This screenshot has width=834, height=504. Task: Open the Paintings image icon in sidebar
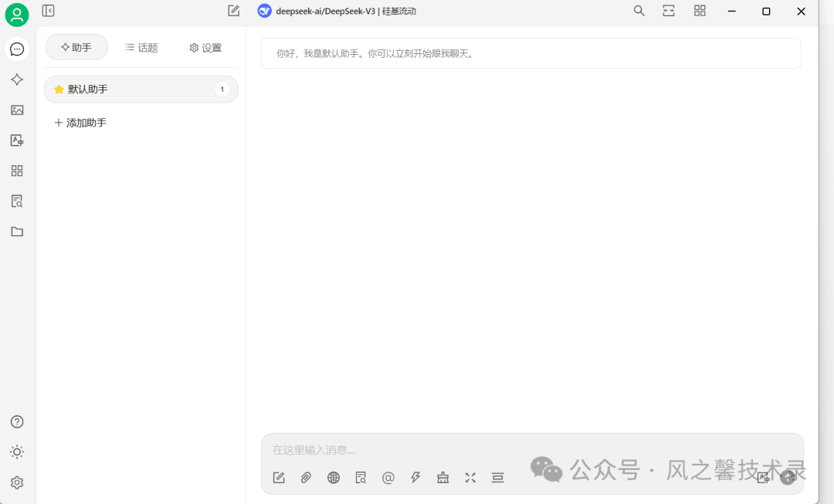point(17,110)
